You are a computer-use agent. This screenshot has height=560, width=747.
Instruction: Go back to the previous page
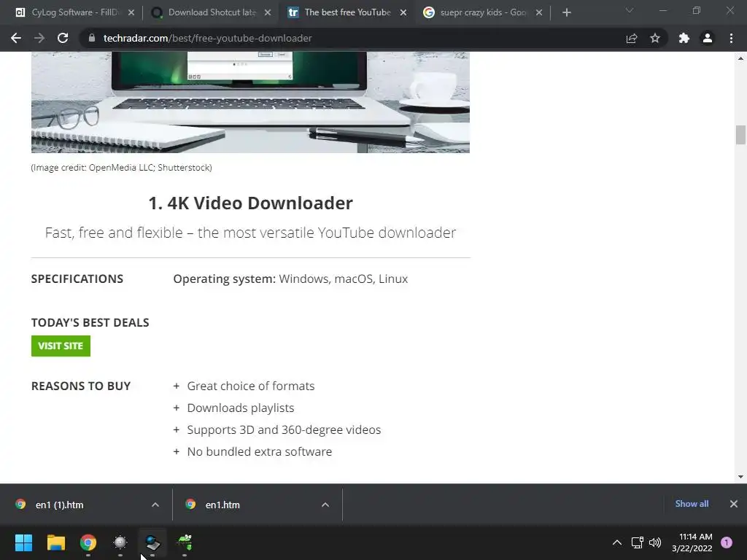16,38
